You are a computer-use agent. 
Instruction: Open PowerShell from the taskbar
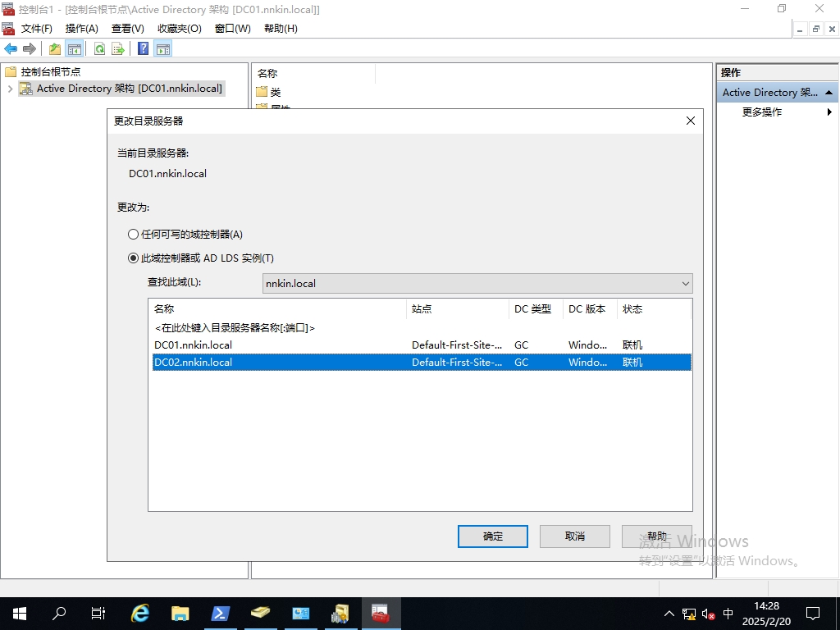tap(221, 613)
